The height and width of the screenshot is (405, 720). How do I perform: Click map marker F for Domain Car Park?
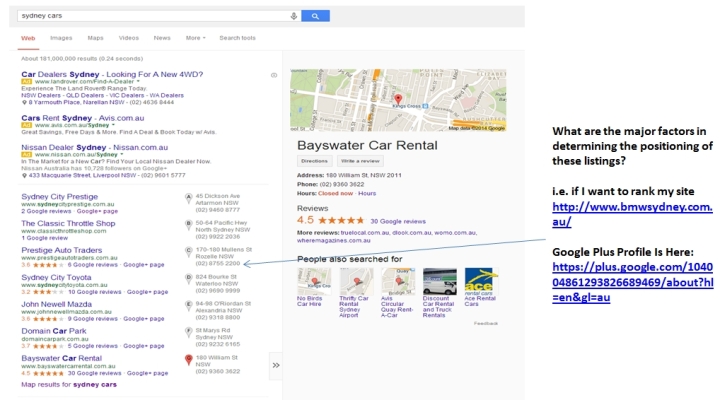coord(188,332)
